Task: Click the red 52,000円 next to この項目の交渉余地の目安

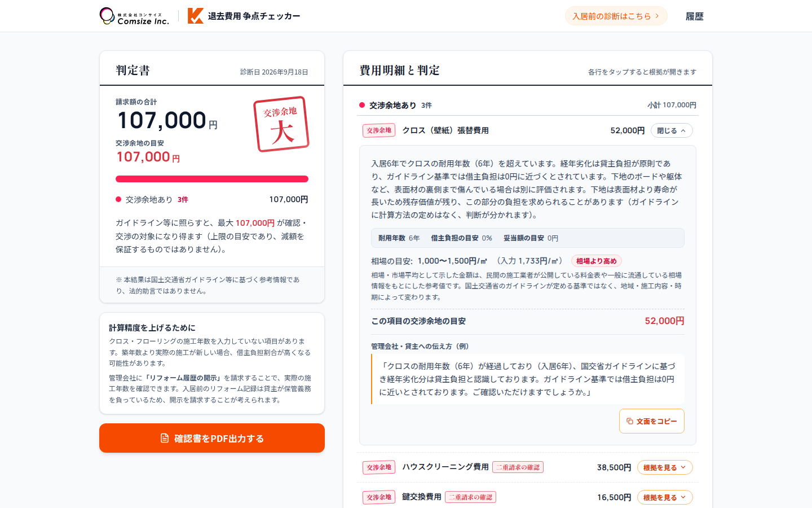Action: 664,321
